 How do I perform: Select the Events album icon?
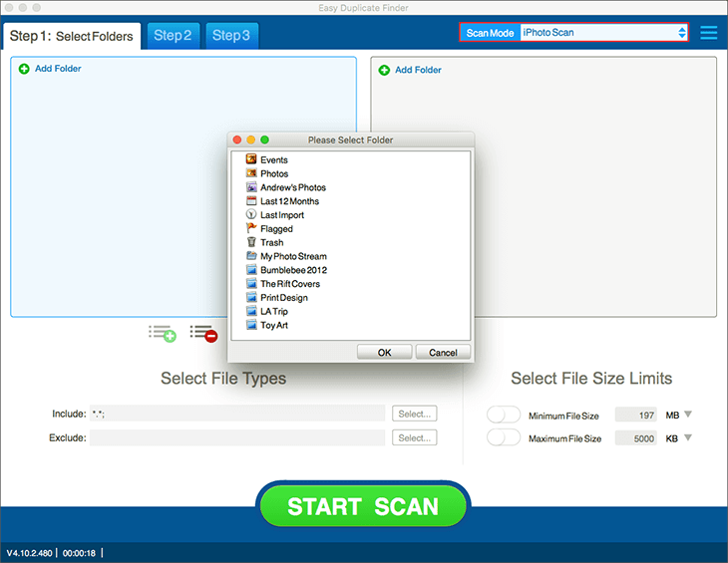coord(251,159)
